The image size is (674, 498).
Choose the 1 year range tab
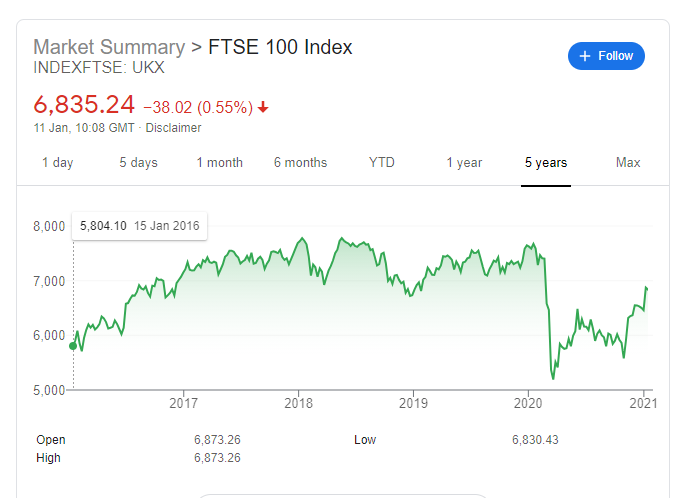click(x=464, y=162)
